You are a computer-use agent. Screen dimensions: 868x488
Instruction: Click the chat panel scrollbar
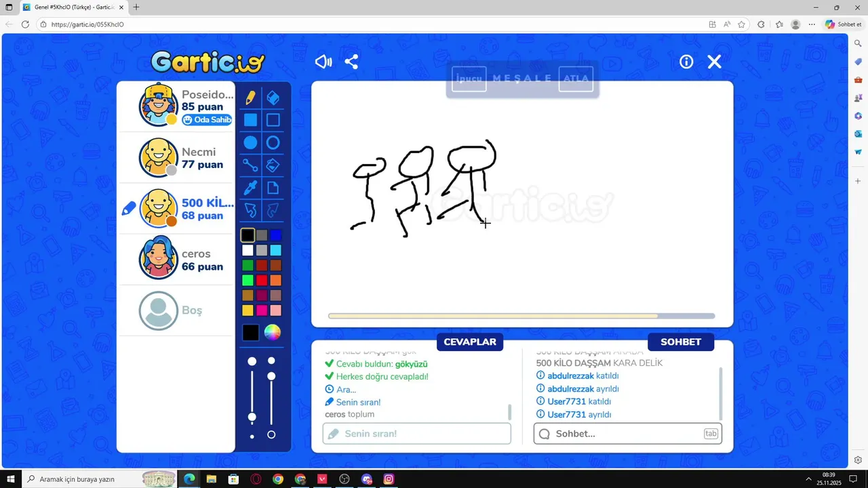[x=720, y=393]
